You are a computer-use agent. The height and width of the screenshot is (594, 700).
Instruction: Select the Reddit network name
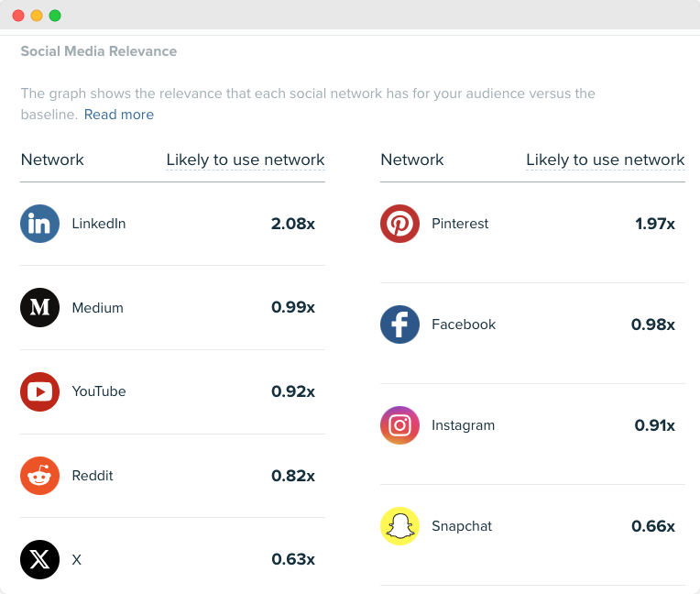[x=93, y=476]
